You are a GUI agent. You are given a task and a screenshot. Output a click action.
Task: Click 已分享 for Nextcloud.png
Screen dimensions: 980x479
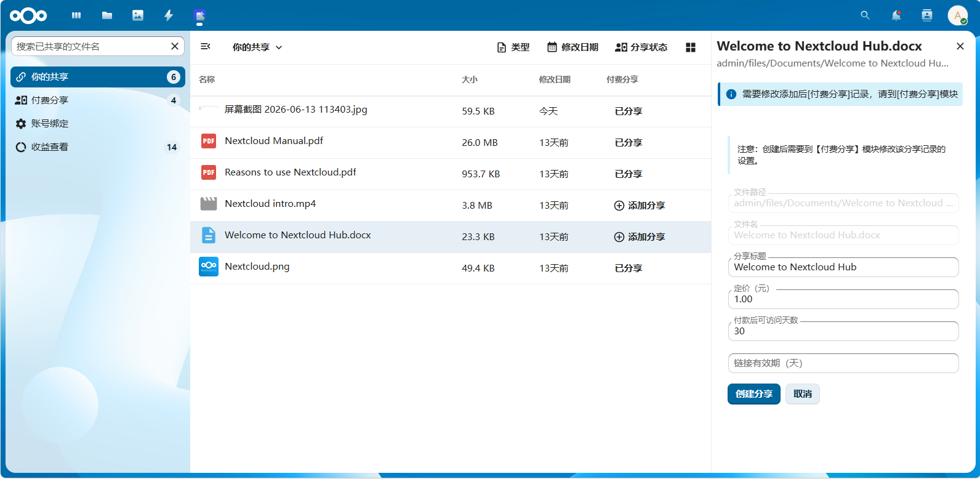[x=629, y=268]
